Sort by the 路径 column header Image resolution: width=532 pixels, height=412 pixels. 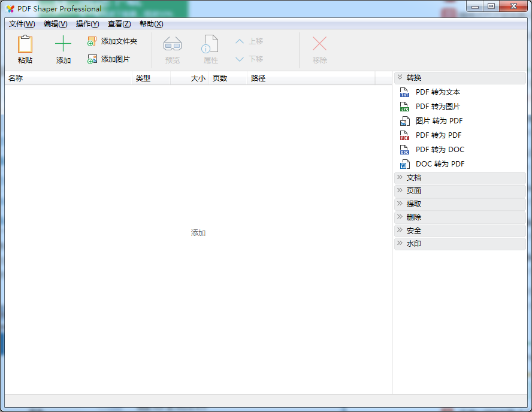tap(311, 78)
